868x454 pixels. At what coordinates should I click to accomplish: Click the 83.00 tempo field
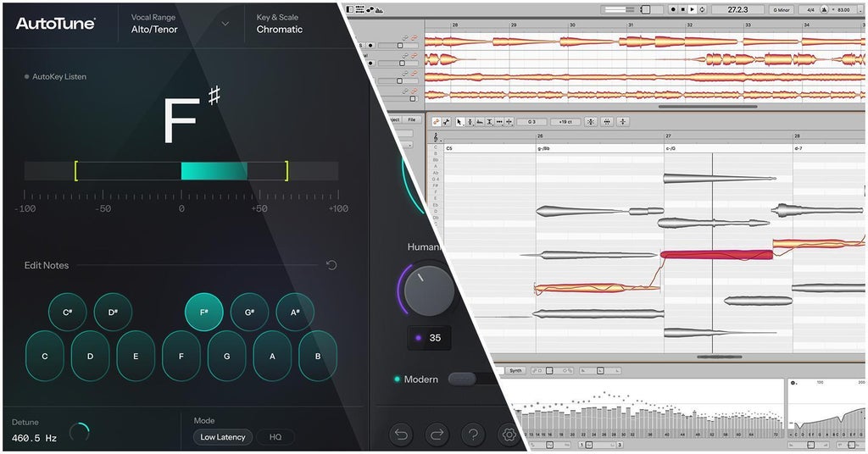tap(843, 9)
